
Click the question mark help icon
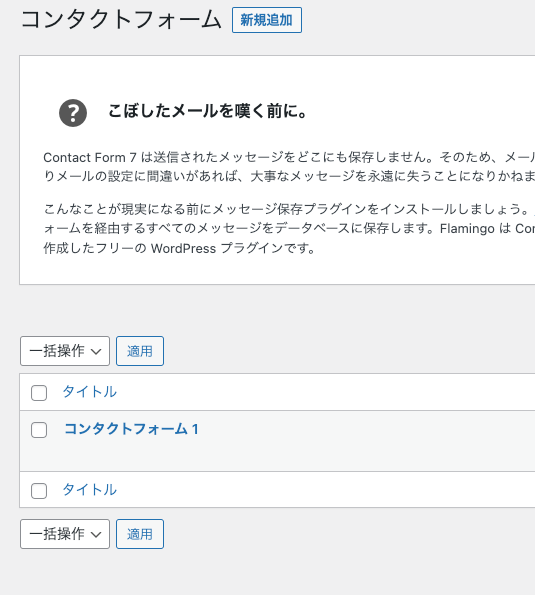click(73, 113)
